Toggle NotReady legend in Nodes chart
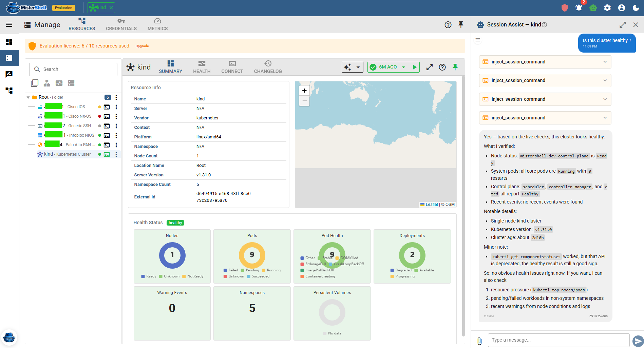This screenshot has height=348, width=644. tap(193, 276)
